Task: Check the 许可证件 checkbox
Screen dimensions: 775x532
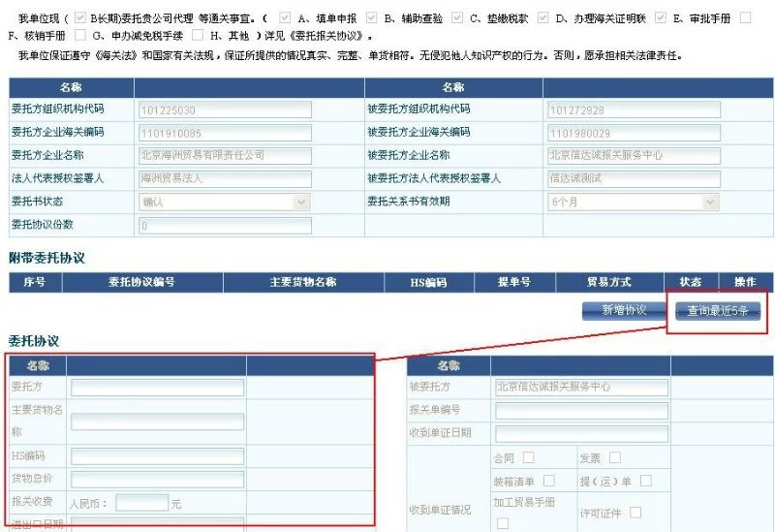Action: (x=635, y=512)
